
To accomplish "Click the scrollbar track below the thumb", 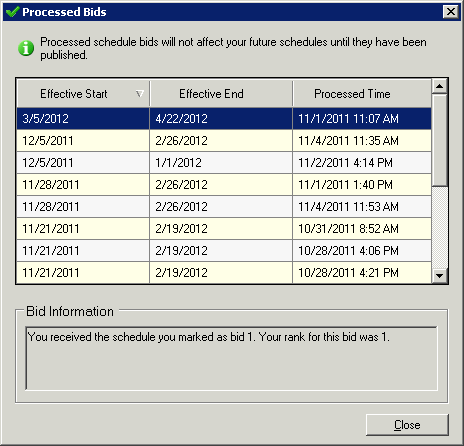I will (440, 227).
